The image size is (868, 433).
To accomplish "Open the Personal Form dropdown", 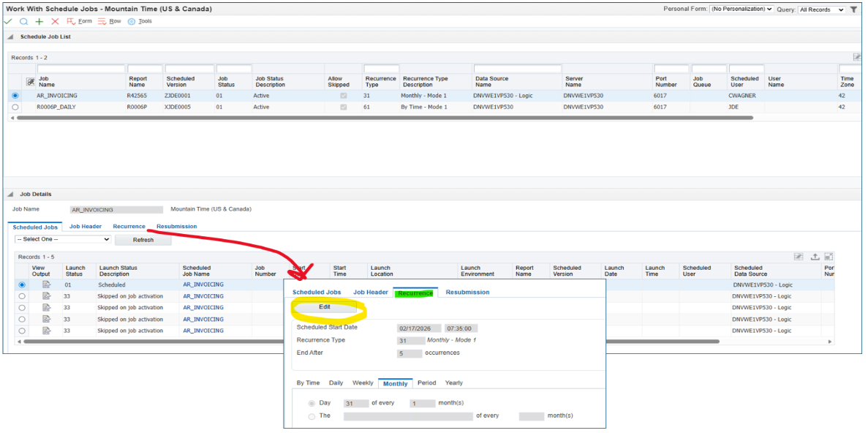I will (741, 10).
